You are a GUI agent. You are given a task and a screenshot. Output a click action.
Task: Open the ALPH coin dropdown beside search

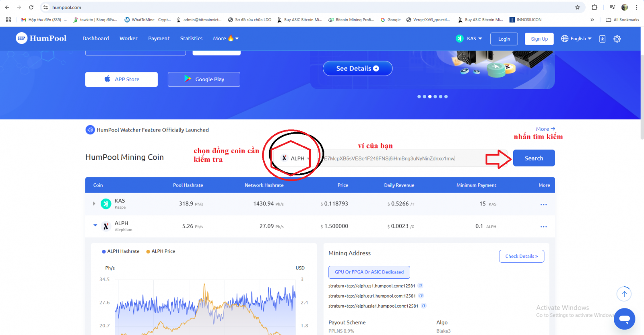click(296, 158)
